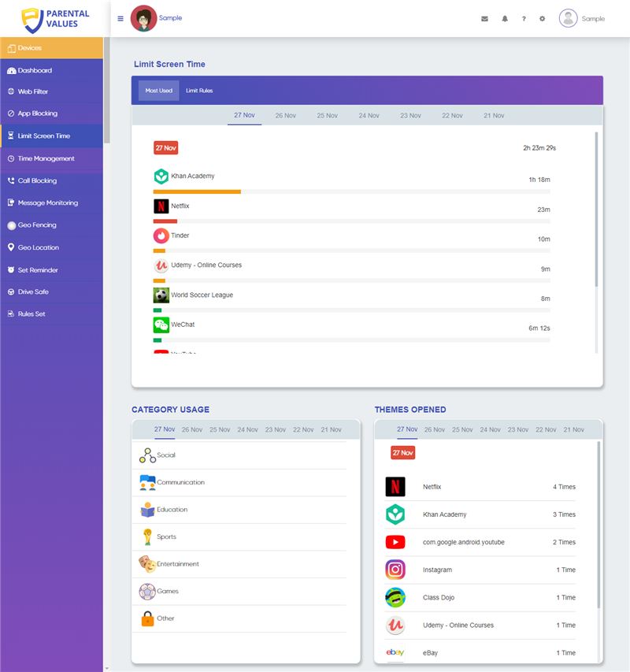Click the help question mark icon
This screenshot has height=672, width=630.
pyautogui.click(x=524, y=19)
